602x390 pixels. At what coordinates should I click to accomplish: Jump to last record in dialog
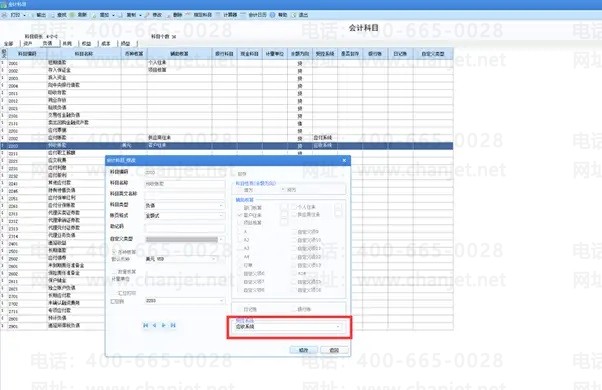(173, 325)
